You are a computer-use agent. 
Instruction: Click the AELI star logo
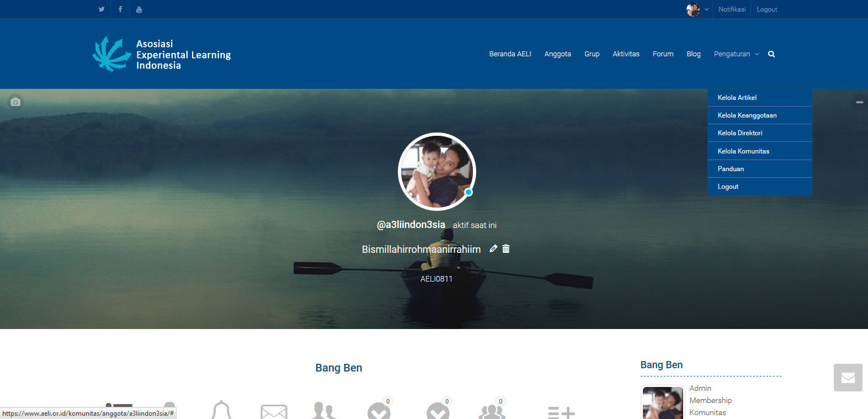click(111, 54)
